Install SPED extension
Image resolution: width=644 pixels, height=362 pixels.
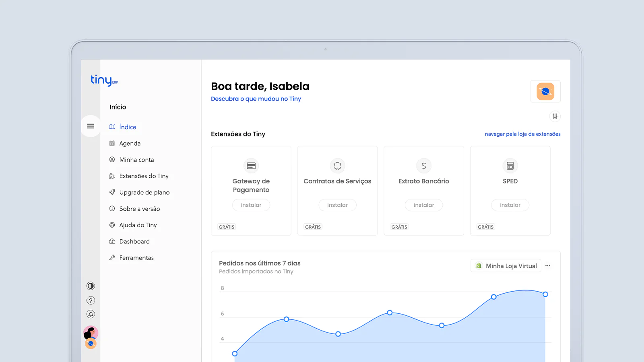pos(510,205)
